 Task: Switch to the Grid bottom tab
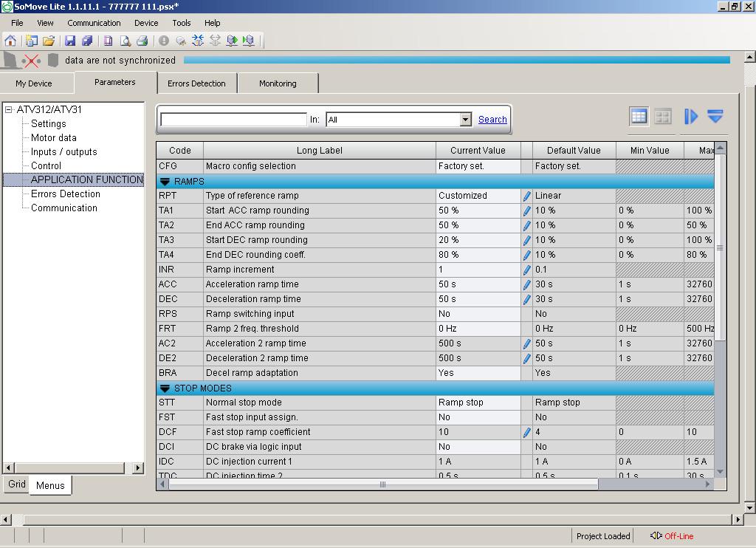click(17, 484)
